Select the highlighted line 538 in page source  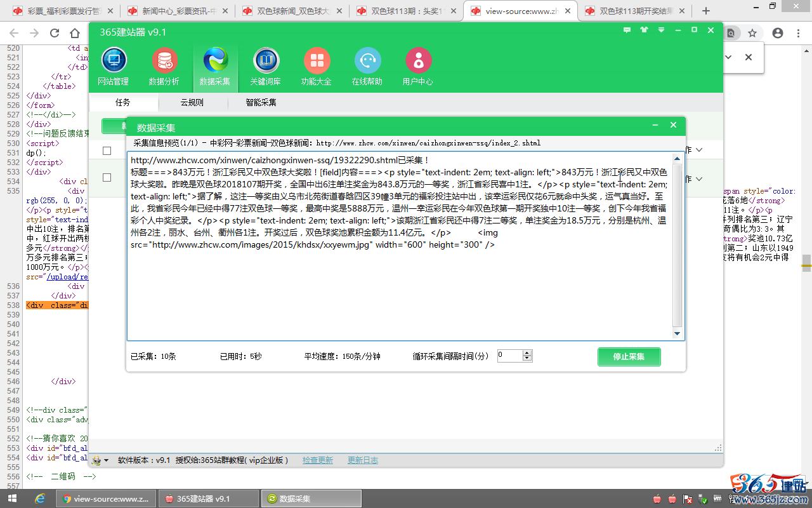point(57,305)
